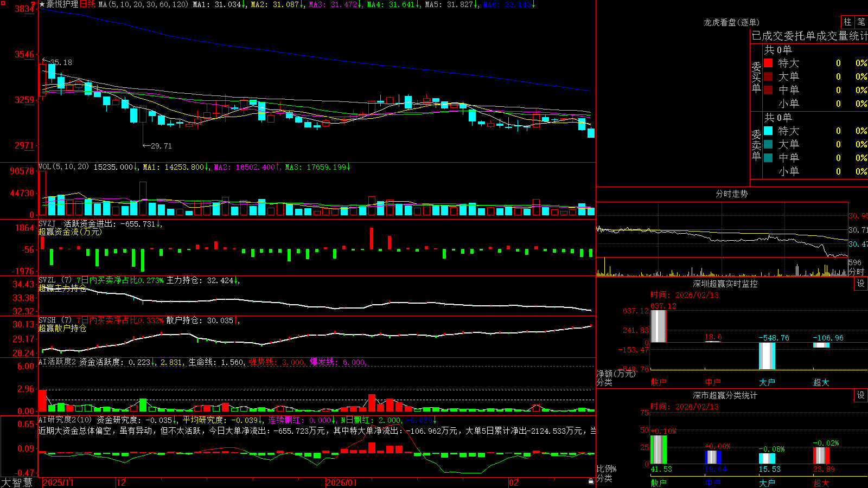Click 大户 label under 深圳超赢实时监控 chart
The height and width of the screenshot is (488, 868).
[767, 382]
